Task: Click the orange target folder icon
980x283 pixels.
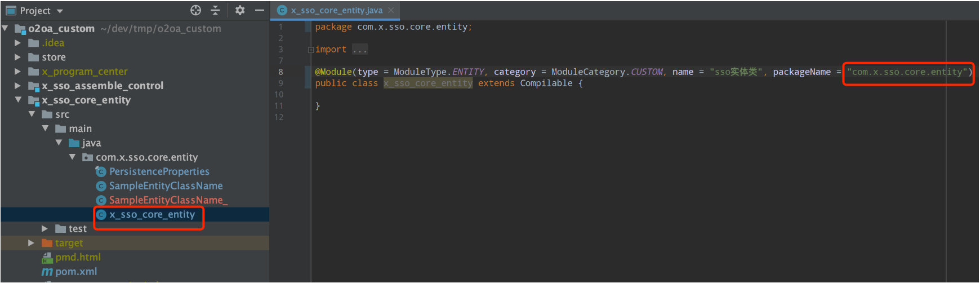Action: [47, 243]
